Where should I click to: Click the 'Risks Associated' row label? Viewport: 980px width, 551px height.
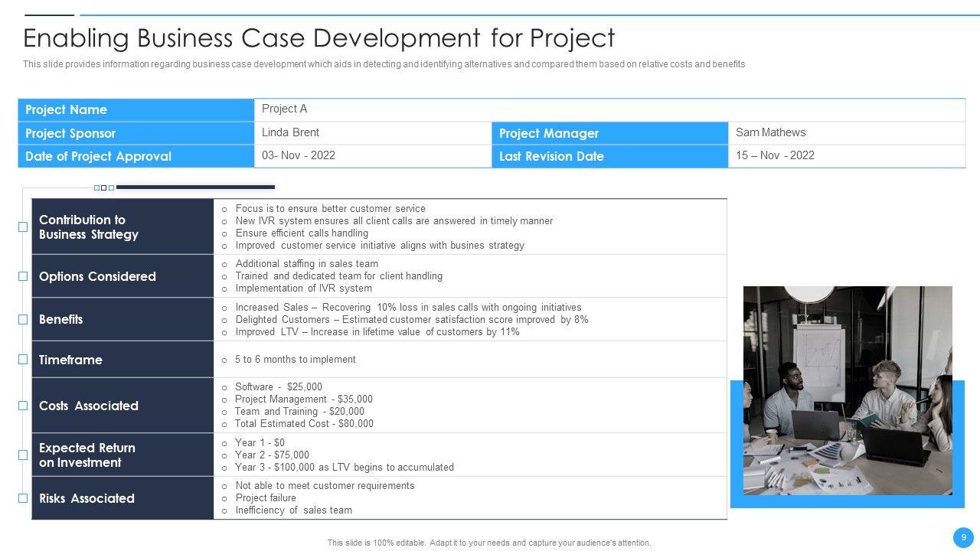[x=122, y=498]
